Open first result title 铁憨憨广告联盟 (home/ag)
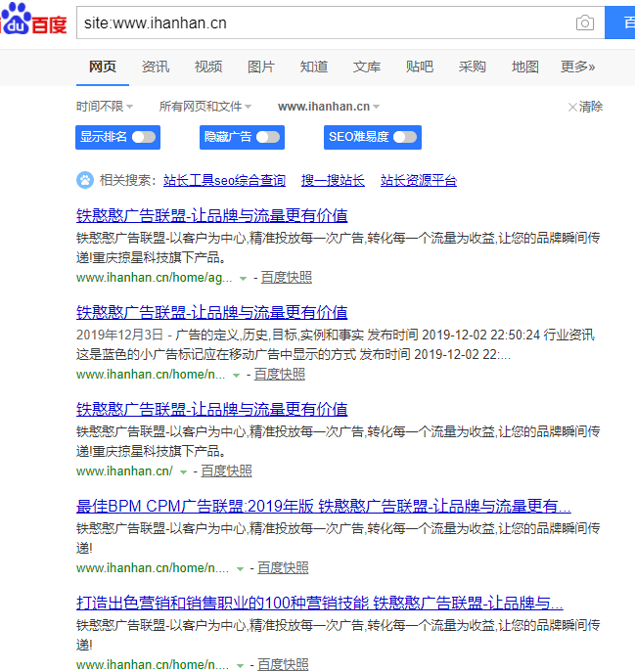635x672 pixels. tap(211, 215)
